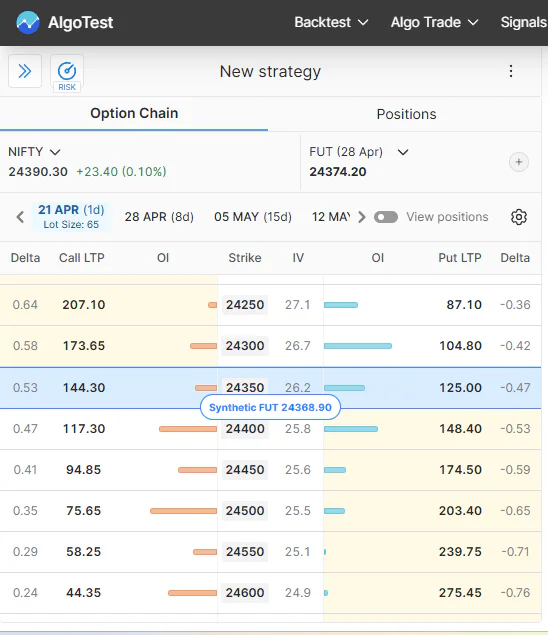
Task: Expand the sidebar with double chevron icon
Action: pyautogui.click(x=25, y=71)
